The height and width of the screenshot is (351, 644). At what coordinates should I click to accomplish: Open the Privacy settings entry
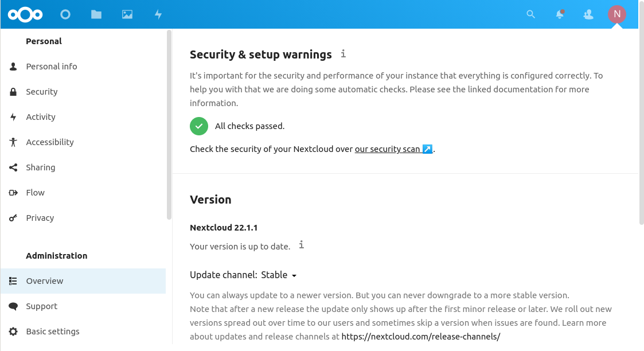83,218
